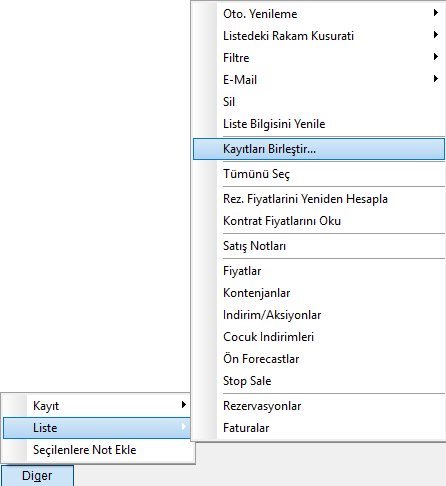Select Ön Forecastlar item
This screenshot has height=486, width=446.
coord(319,359)
